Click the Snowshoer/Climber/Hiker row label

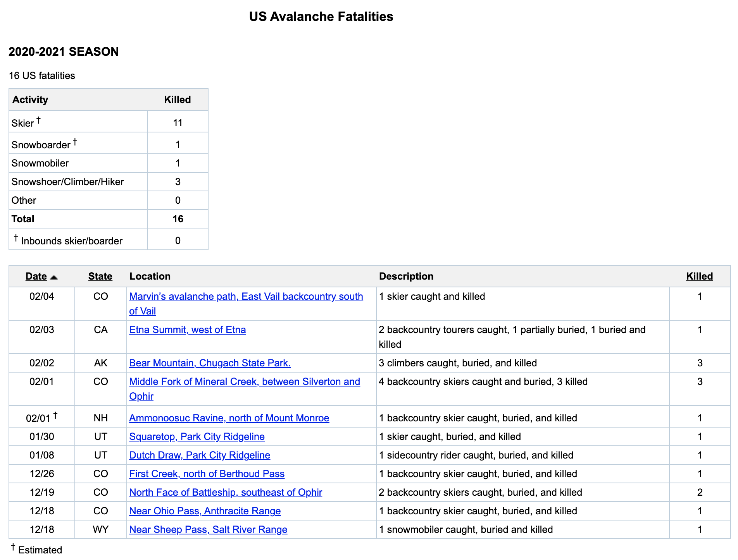(67, 182)
